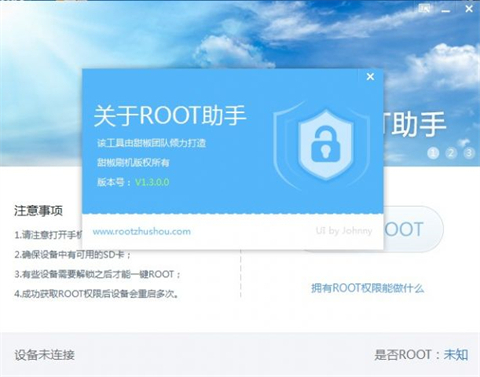Close the ROOT助手 main window

click(x=469, y=9)
